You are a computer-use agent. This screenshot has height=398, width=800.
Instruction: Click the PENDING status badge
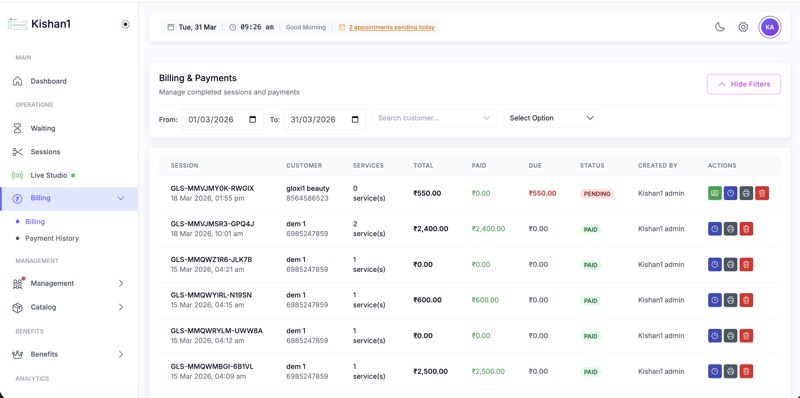pyautogui.click(x=597, y=194)
